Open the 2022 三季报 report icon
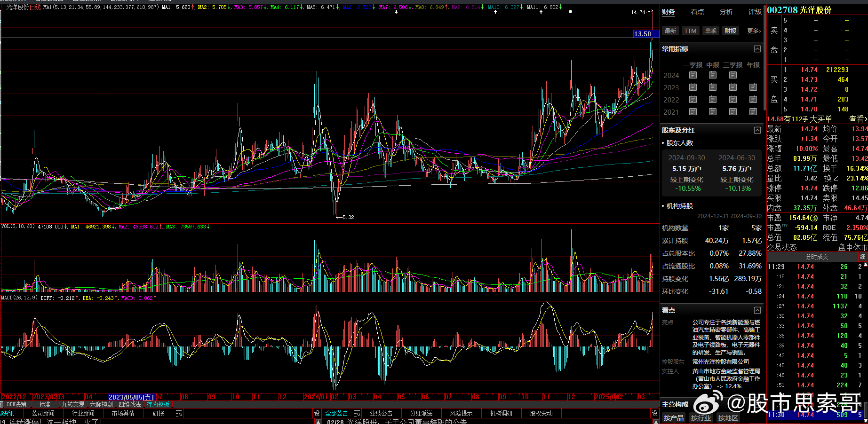The image size is (868, 424). pyautogui.click(x=733, y=100)
